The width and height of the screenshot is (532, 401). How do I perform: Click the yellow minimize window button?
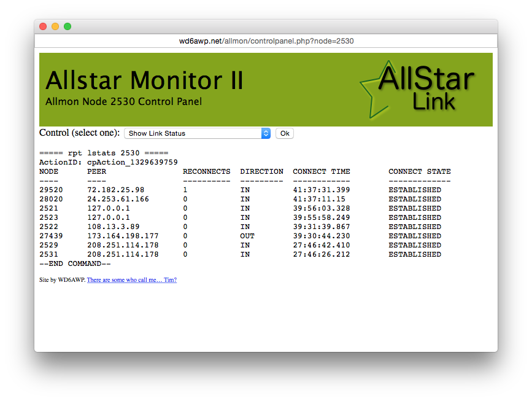tap(55, 26)
